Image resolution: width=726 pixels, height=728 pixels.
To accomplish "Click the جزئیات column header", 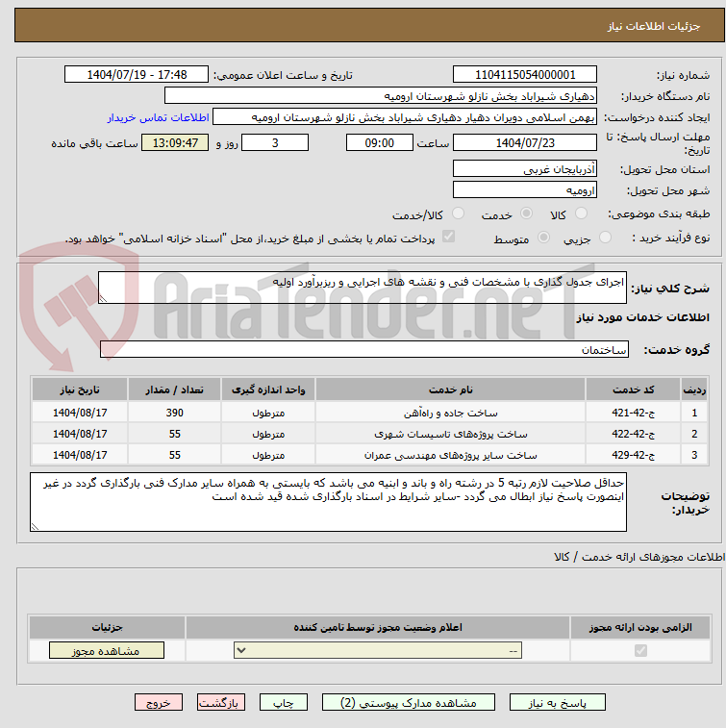I will (x=107, y=627).
